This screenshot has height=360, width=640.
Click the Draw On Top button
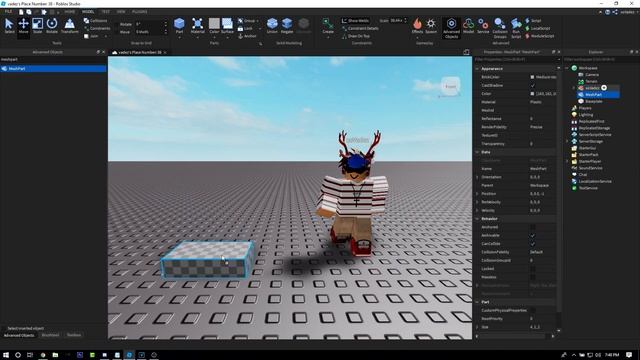click(x=356, y=36)
